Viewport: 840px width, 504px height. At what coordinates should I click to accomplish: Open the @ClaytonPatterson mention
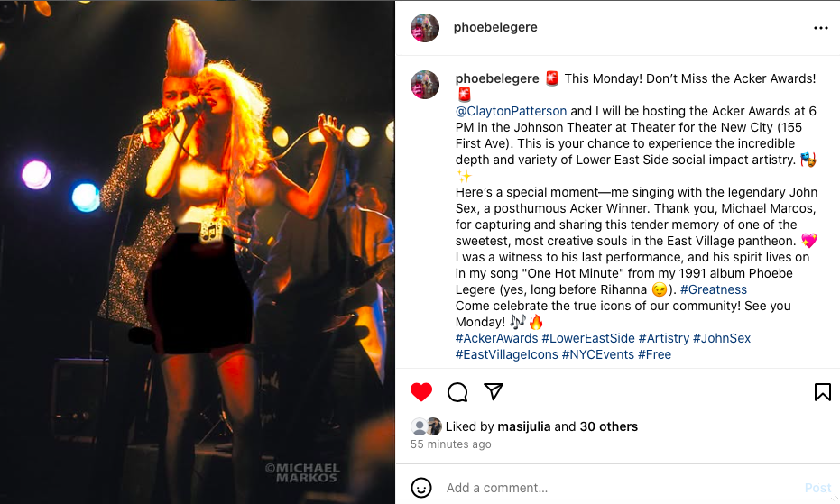point(511,111)
